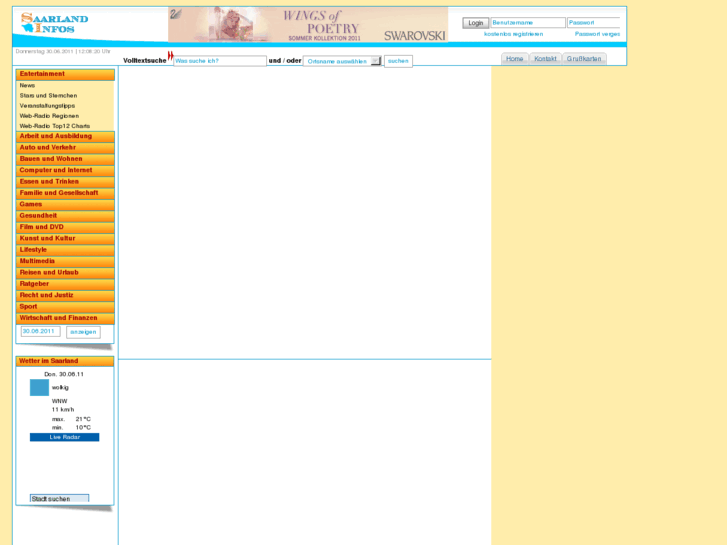Image resolution: width=727 pixels, height=545 pixels.
Task: Focus the Benutzername input field
Action: 527,22
